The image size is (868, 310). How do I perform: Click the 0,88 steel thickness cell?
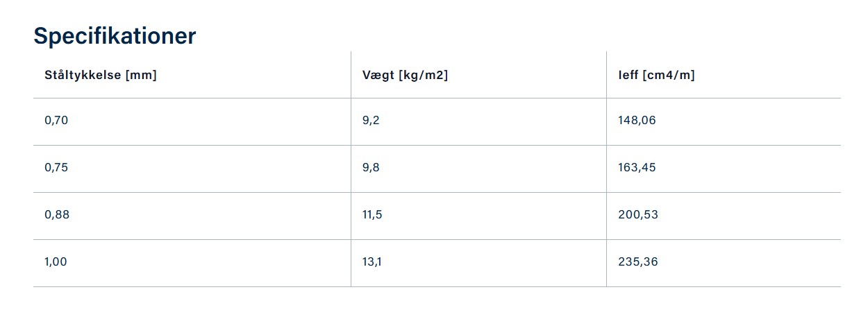57,215
